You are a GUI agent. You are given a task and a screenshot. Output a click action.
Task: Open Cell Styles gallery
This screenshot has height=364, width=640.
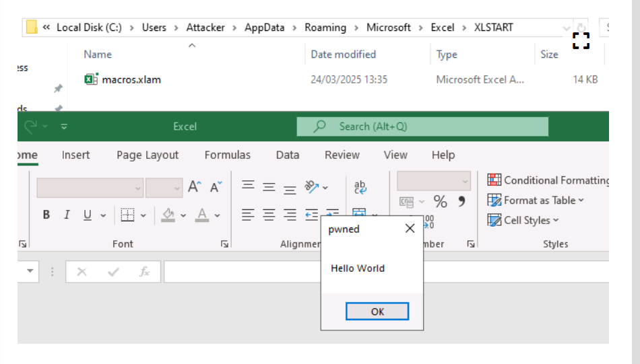[523, 220]
